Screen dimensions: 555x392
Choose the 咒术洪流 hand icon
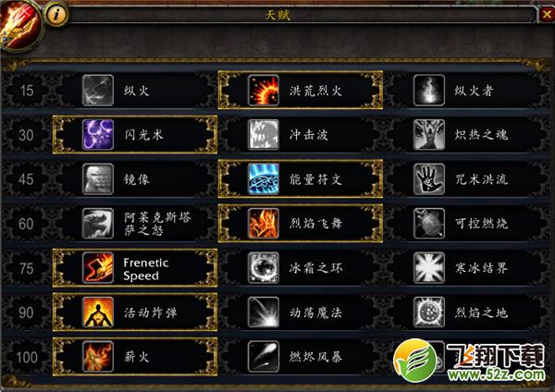[x=429, y=179]
